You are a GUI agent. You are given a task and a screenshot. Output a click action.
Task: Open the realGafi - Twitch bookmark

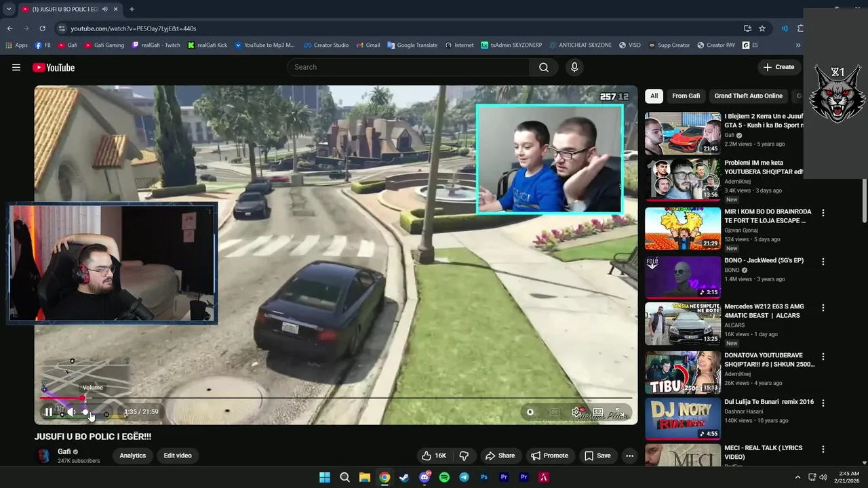click(x=156, y=45)
